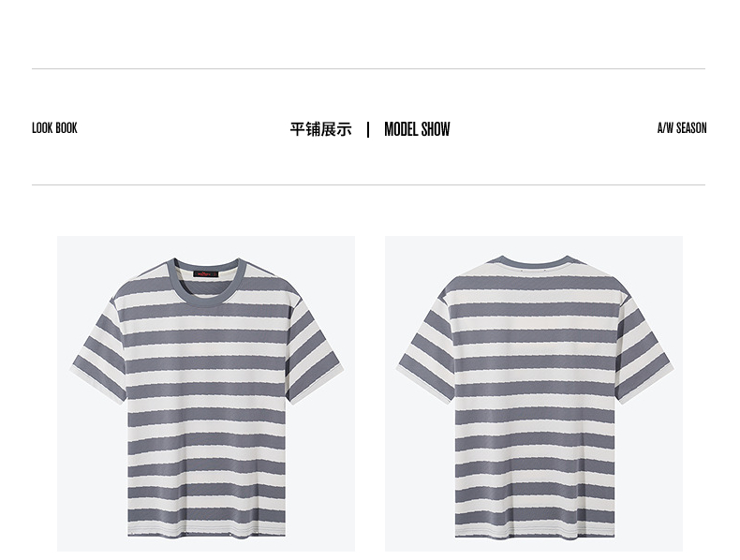
Task: Click the back neckline of the back-view shirt
Action: [535, 263]
